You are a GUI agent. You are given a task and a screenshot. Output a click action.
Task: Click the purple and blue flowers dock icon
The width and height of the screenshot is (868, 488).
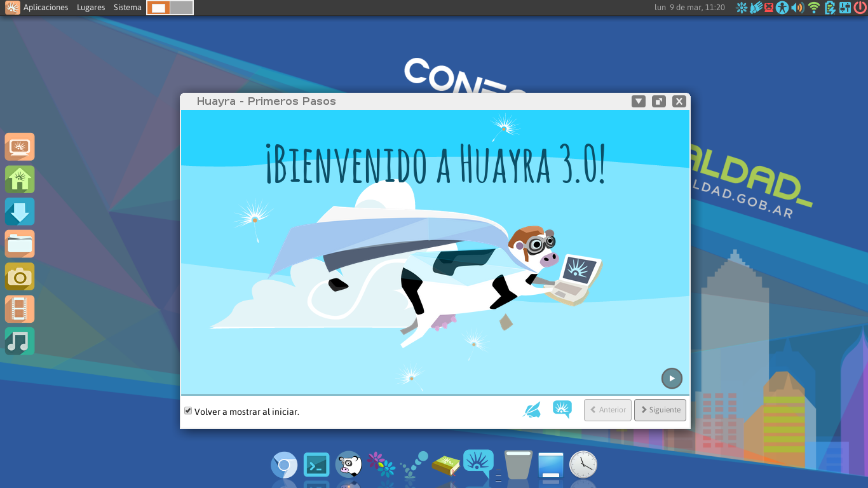coord(381,465)
